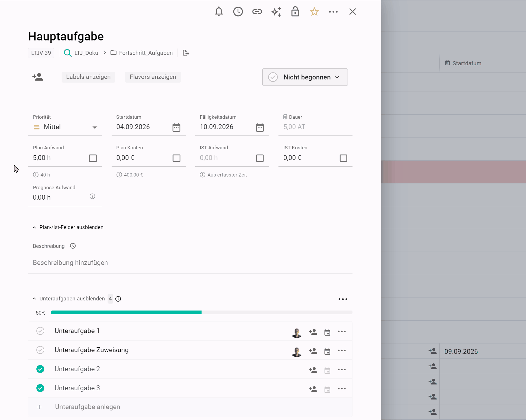The height and width of the screenshot is (420, 526).
Task: Click the 50% subtask progress bar
Action: click(202, 313)
